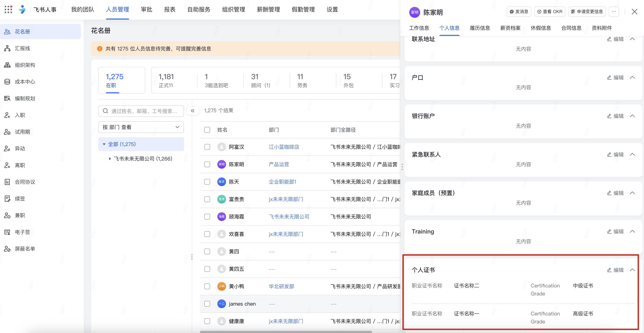Image resolution: width=644 pixels, height=333 pixels.
Task: Open 编制规划 headcount planning in sidebar
Action: pos(40,98)
